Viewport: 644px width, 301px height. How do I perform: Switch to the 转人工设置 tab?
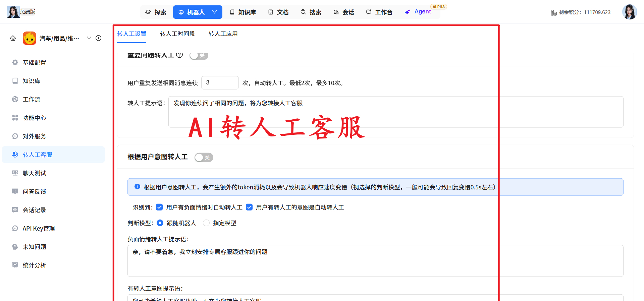point(132,34)
